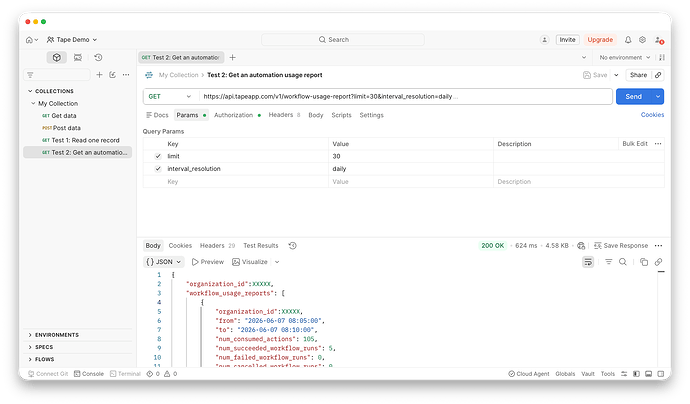Viewport: 690px width, 404px height.
Task: Switch to the request Body tab
Action: click(x=316, y=115)
